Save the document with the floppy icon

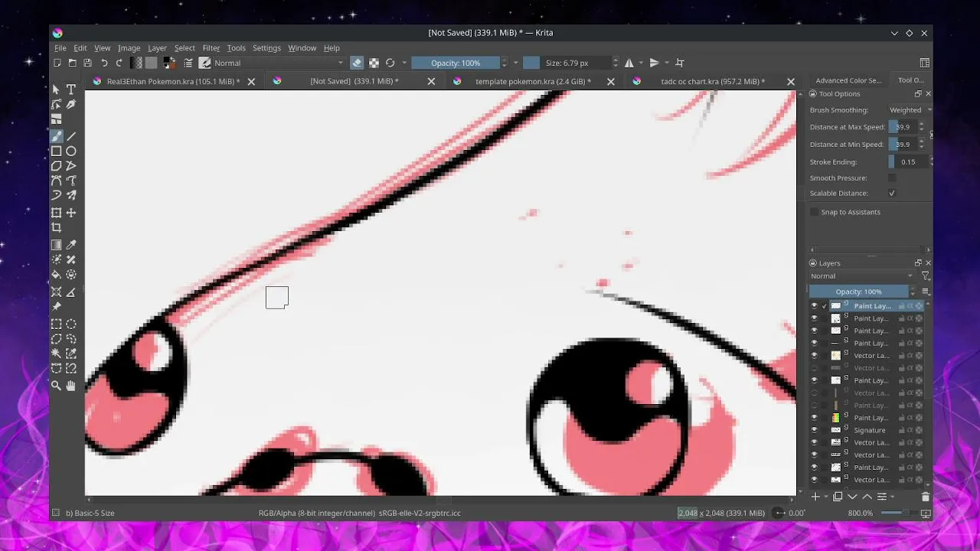[87, 63]
